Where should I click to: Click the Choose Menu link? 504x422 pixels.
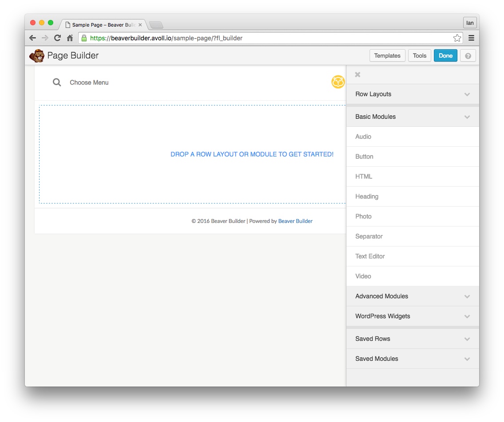pos(89,82)
